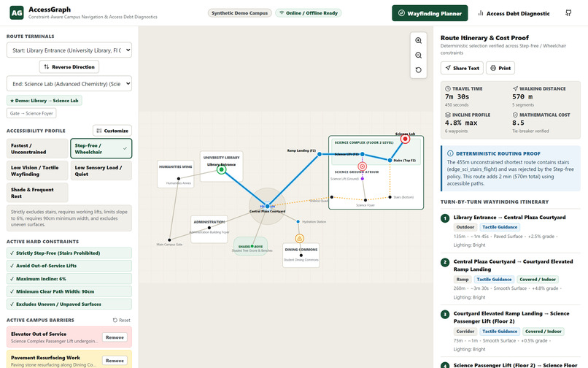Select the Hydration Station node
Screen dimensions: 588x368
(x=298, y=221)
